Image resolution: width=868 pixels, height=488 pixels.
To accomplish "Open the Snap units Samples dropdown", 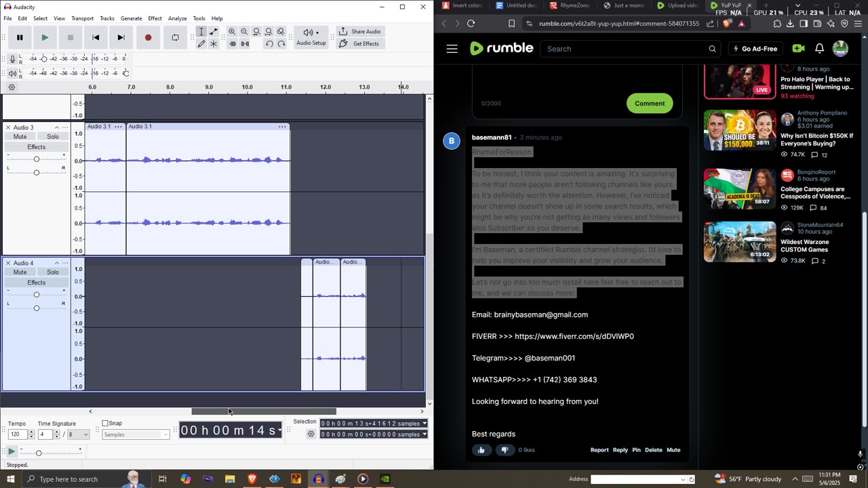I will point(136,434).
